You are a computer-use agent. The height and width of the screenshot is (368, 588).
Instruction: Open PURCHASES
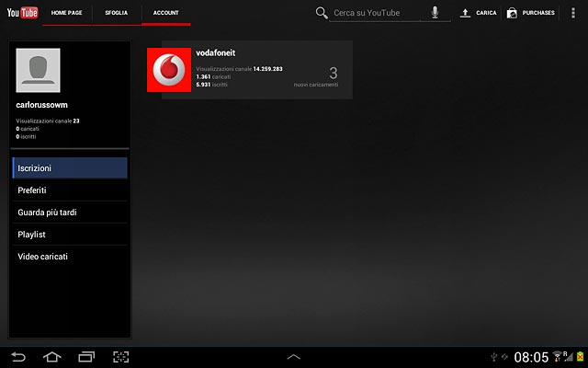pyautogui.click(x=538, y=13)
